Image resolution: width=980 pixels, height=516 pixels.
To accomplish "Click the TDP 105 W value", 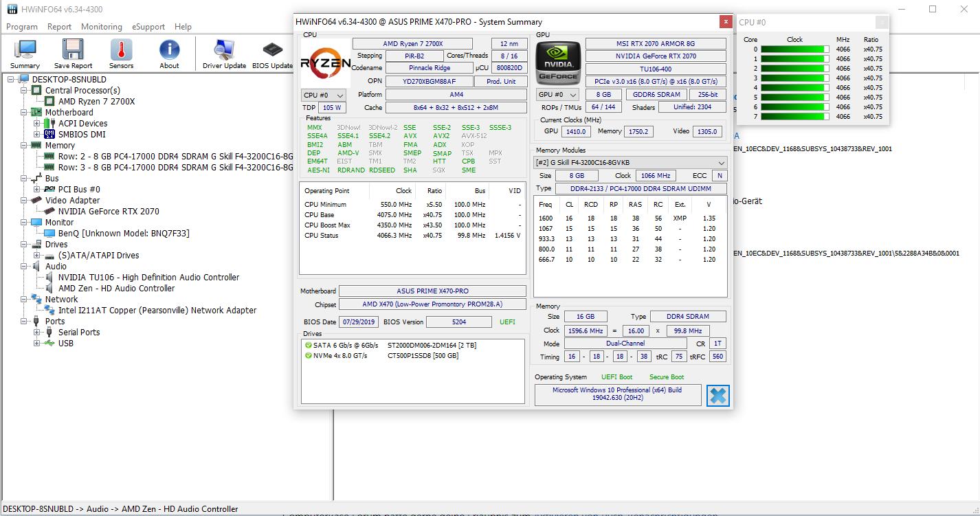I will click(332, 108).
